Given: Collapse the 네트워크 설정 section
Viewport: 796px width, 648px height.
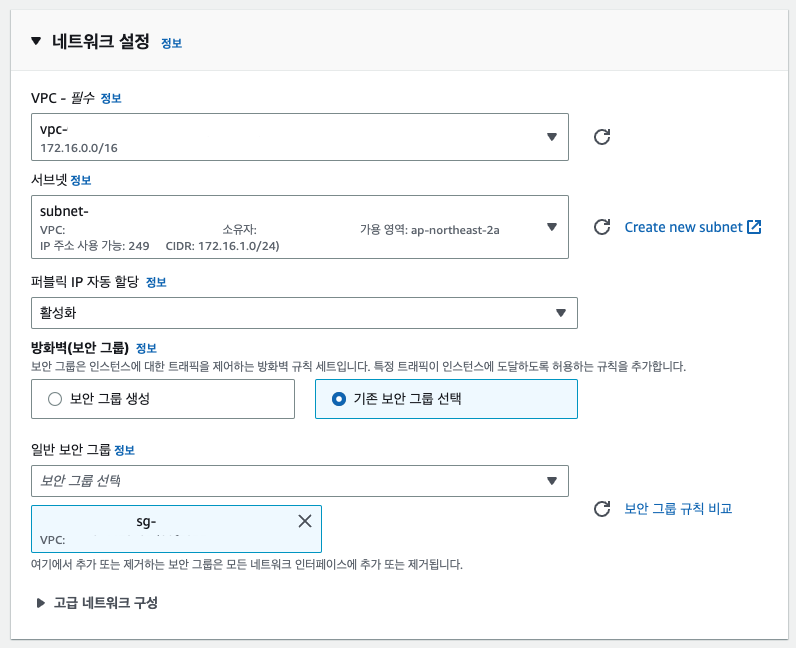Looking at the screenshot, I should (x=36, y=41).
